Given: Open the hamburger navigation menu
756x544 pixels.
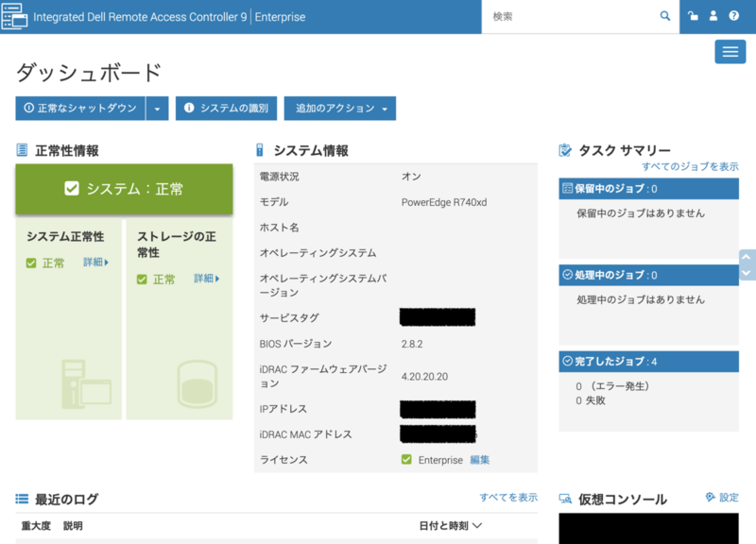Looking at the screenshot, I should click(x=730, y=52).
